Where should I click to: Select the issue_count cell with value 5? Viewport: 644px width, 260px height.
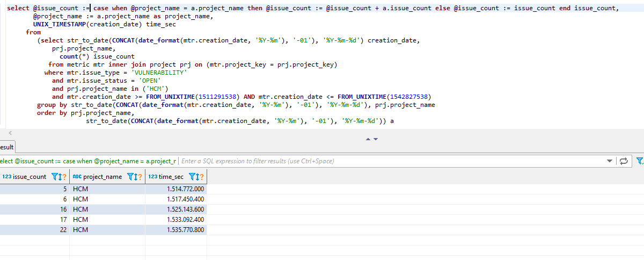tap(35, 189)
